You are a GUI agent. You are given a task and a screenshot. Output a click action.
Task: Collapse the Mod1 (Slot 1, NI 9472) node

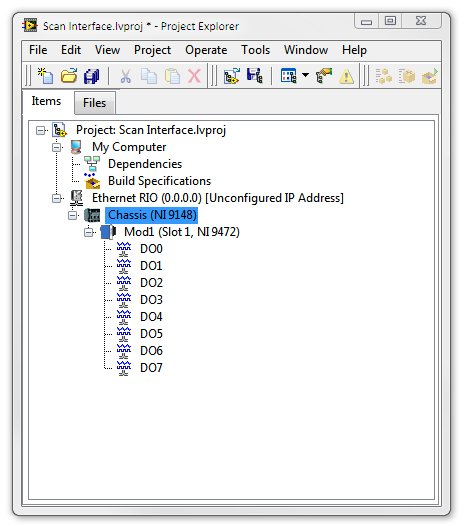click(89, 232)
